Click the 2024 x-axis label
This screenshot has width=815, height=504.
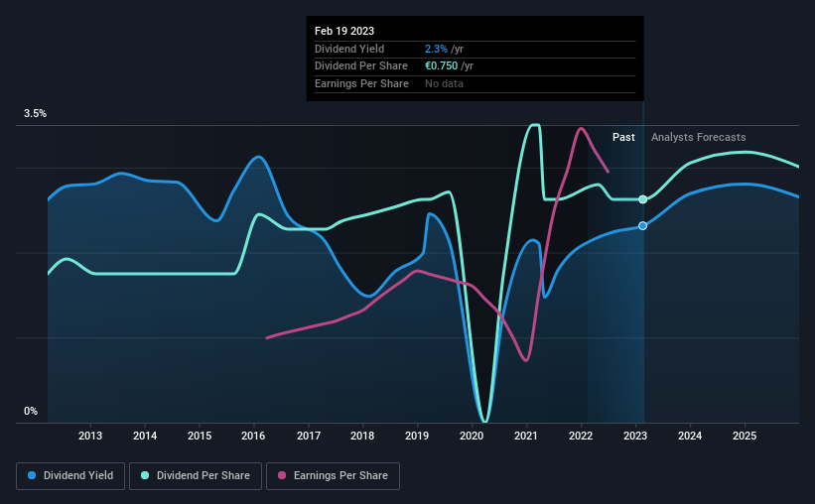click(690, 436)
